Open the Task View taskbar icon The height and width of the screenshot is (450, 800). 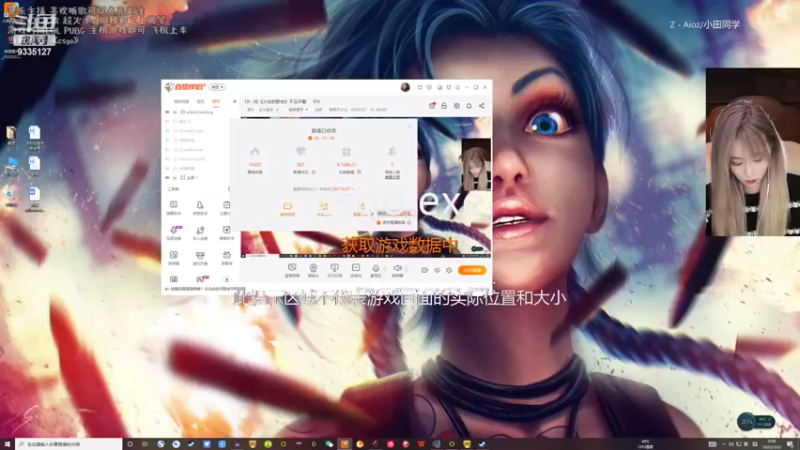coord(145,444)
